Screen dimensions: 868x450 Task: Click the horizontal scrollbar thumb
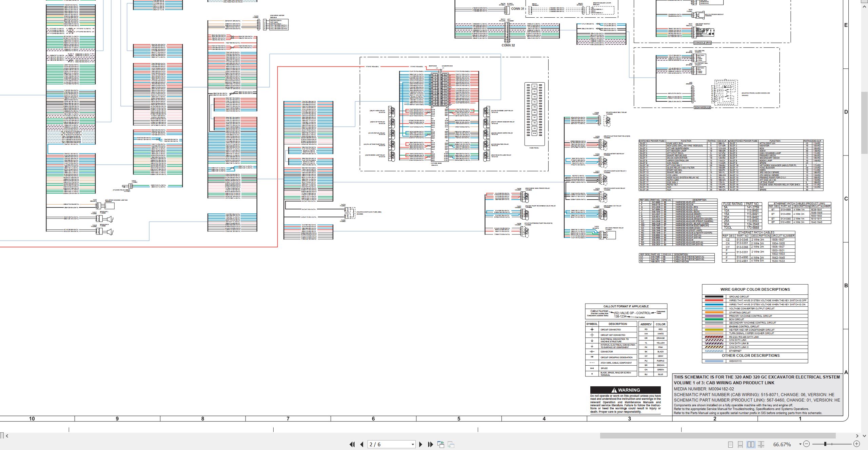[x=717, y=436]
